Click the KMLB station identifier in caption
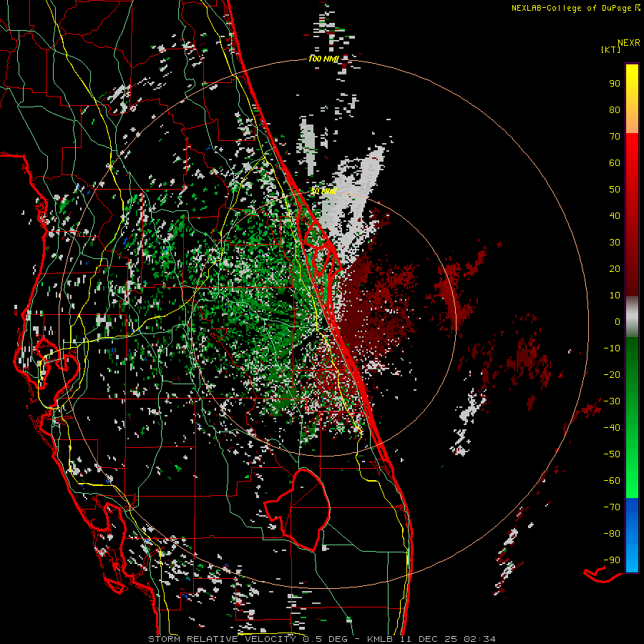 379,639
